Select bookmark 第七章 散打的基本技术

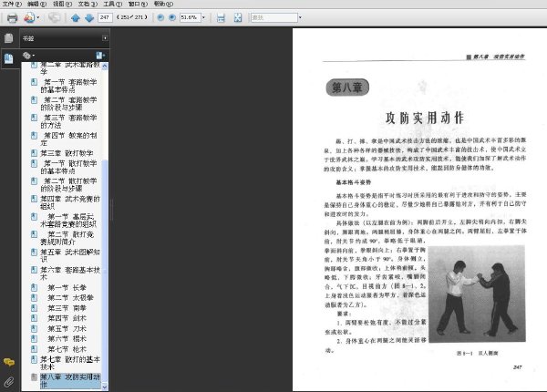pyautogui.click(x=70, y=363)
